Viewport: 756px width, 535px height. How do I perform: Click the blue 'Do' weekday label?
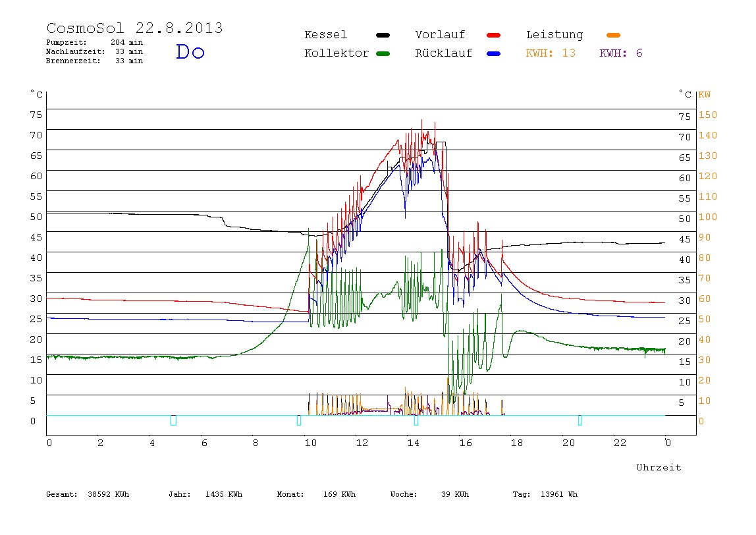pos(190,51)
